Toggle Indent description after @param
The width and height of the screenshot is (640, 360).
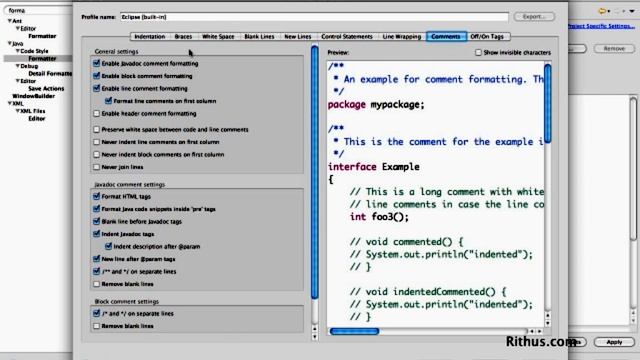[109, 246]
